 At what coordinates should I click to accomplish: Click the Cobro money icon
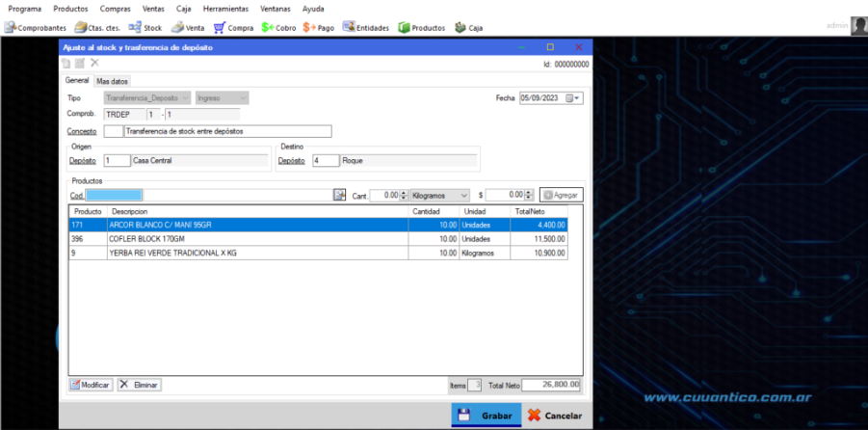click(x=278, y=28)
